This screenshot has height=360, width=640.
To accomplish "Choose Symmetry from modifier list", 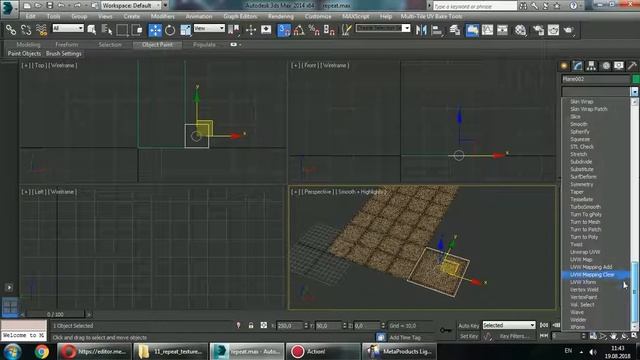I will (582, 184).
